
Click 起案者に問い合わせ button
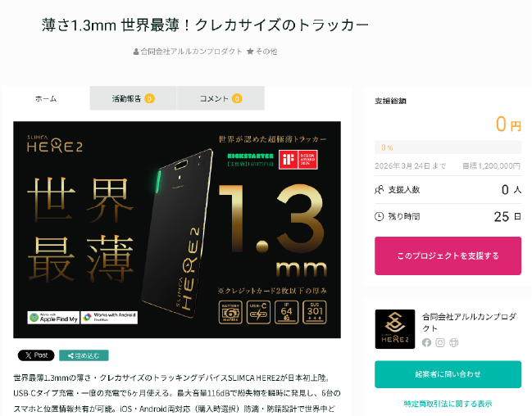448,374
